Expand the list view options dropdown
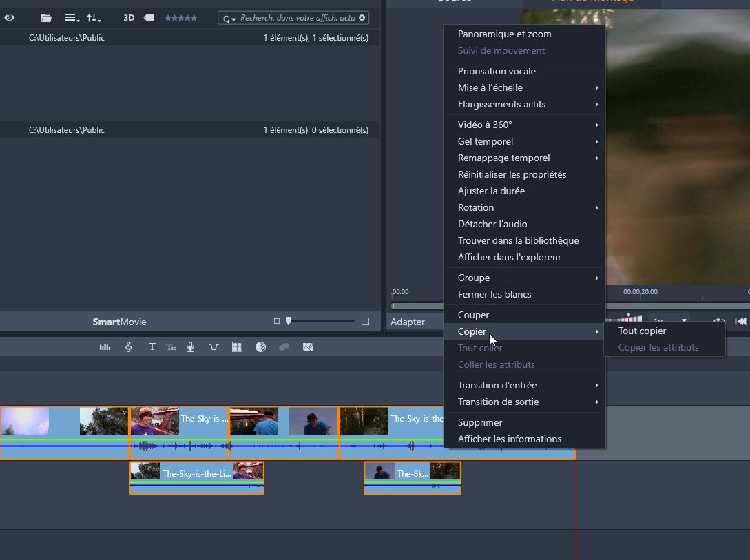Image resolution: width=750 pixels, height=560 pixels. (x=72, y=18)
